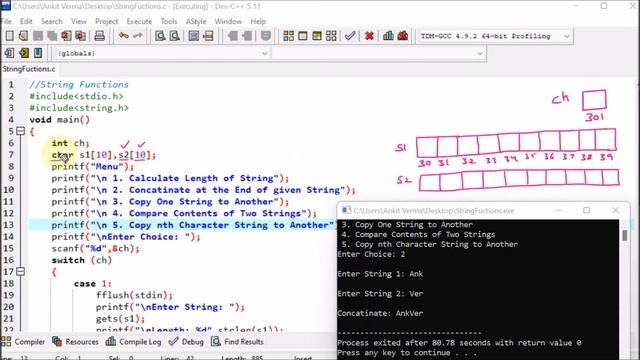Click the red X Stop Execution icon
This screenshot has height=360, width=640.
coord(369,36)
